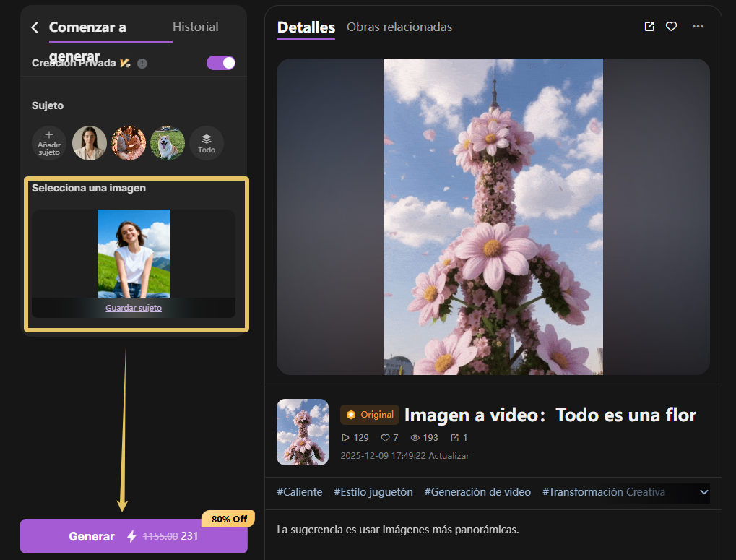This screenshot has width=736, height=560.
Task: Click the Generar button
Action: point(92,536)
